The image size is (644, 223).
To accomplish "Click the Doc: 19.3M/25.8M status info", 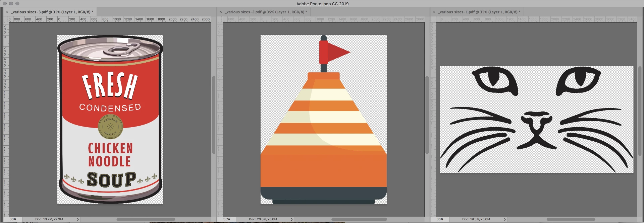I will 476,219.
